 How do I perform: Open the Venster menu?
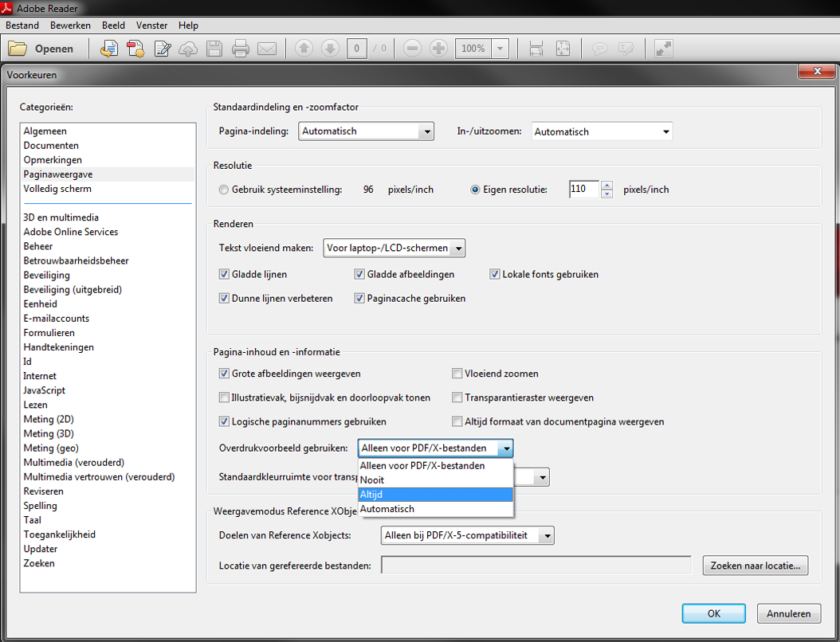151,25
